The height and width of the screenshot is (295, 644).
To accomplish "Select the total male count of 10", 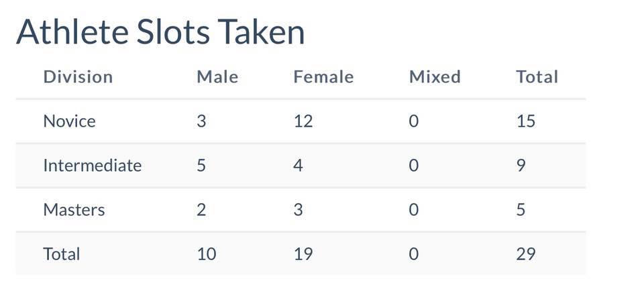I will (x=207, y=254).
